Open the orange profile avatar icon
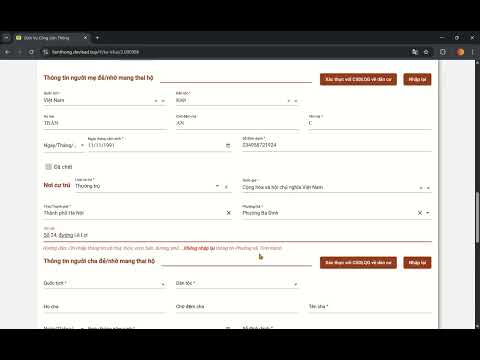This screenshot has width=480, height=360. click(x=460, y=52)
